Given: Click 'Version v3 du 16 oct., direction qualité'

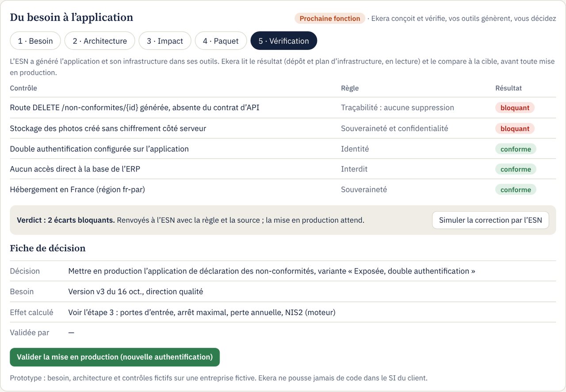Looking at the screenshot, I should [x=136, y=292].
